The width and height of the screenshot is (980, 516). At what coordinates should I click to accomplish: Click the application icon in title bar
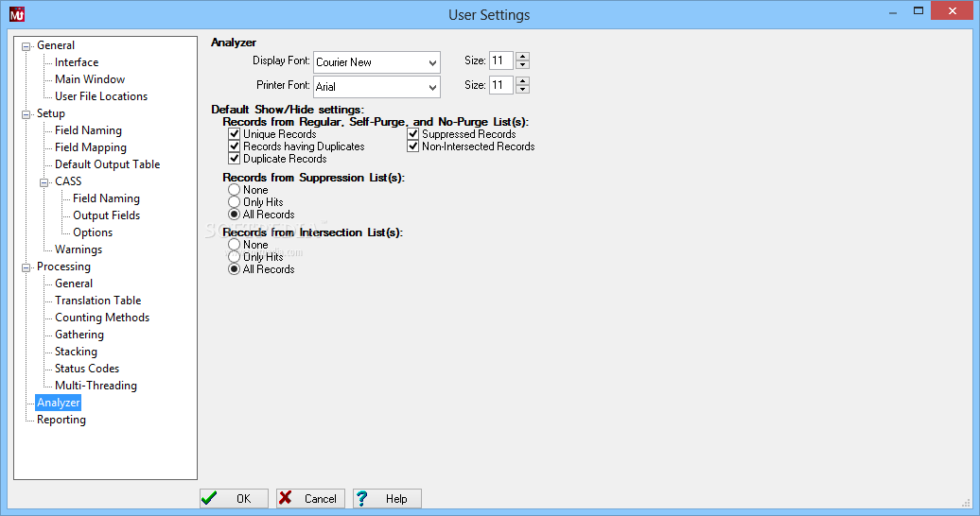(17, 14)
